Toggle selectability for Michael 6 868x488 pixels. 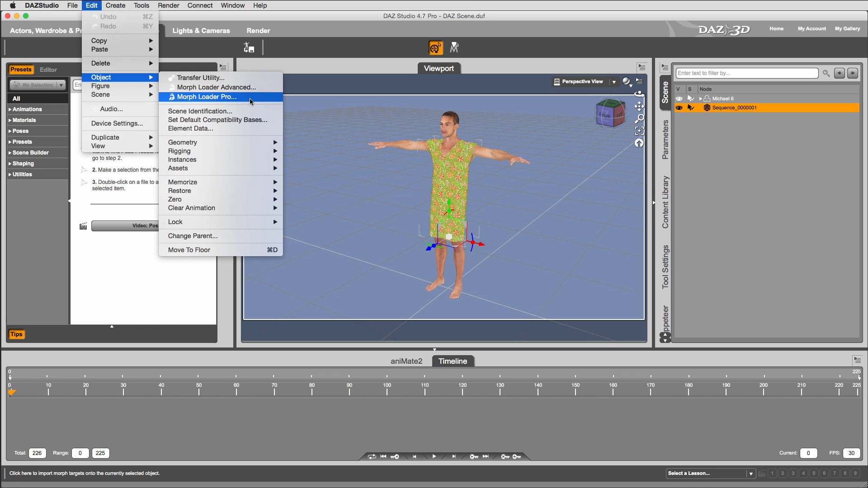(691, 99)
